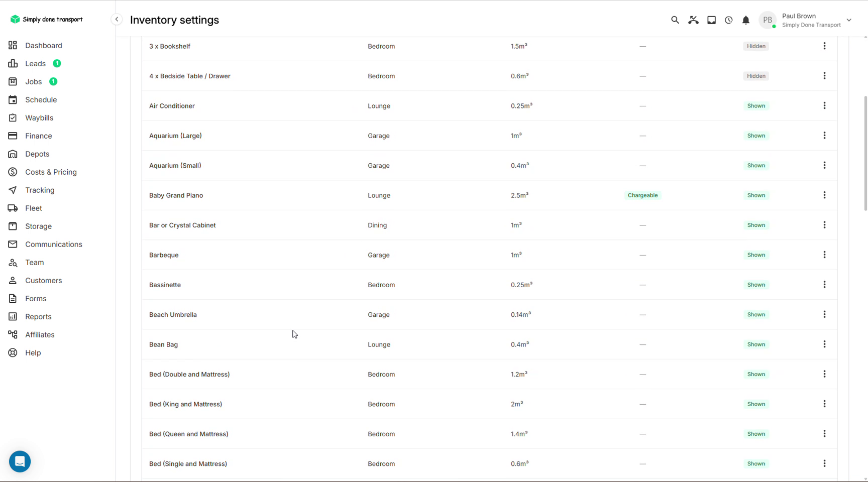868x482 pixels.
Task: Click the Leads notification count badge
Action: (57, 64)
